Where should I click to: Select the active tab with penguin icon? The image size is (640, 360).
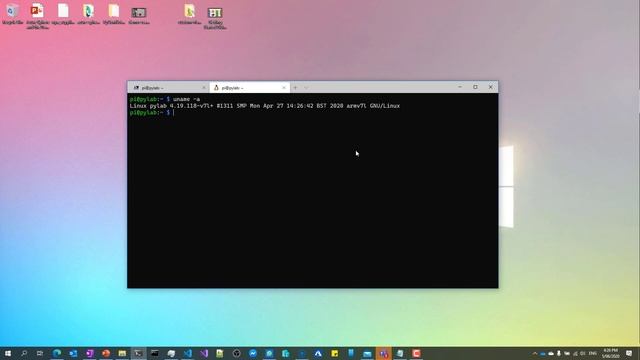pos(249,88)
